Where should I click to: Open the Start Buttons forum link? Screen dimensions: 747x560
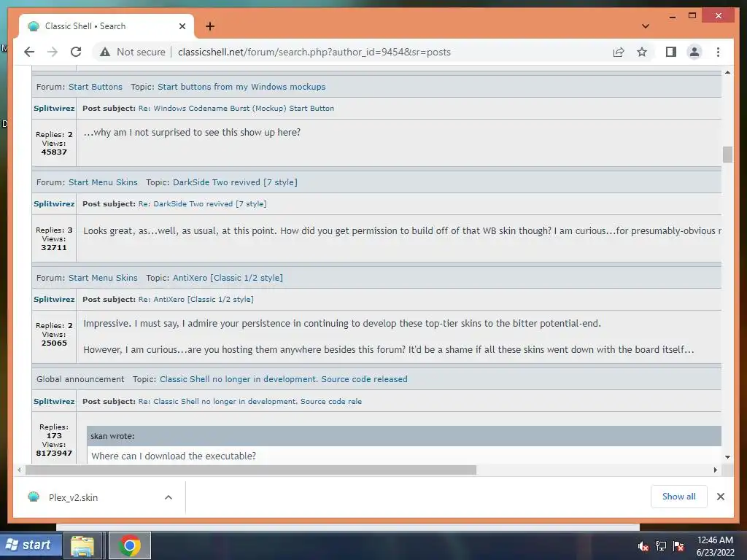click(96, 87)
